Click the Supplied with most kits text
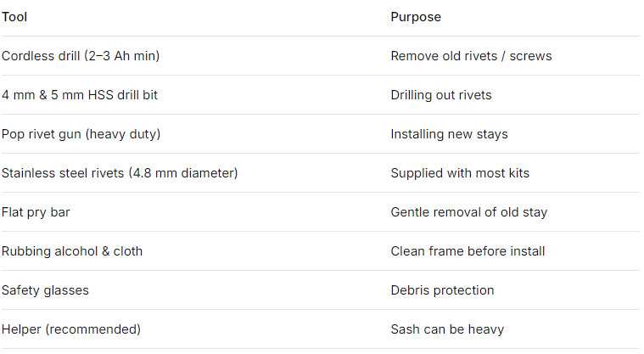The height and width of the screenshot is (354, 644). (x=459, y=173)
